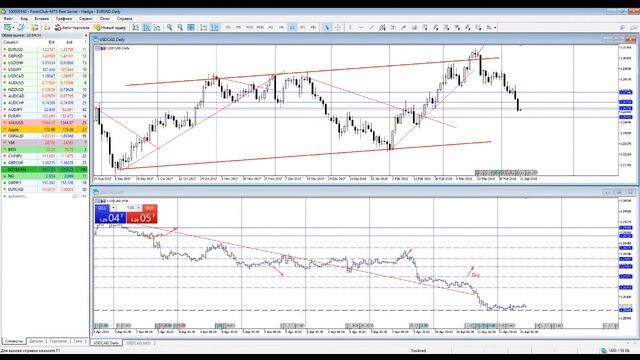The height and width of the screenshot is (360, 640).
Task: Select the horizontal line drawing tool
Action: coord(361,27)
